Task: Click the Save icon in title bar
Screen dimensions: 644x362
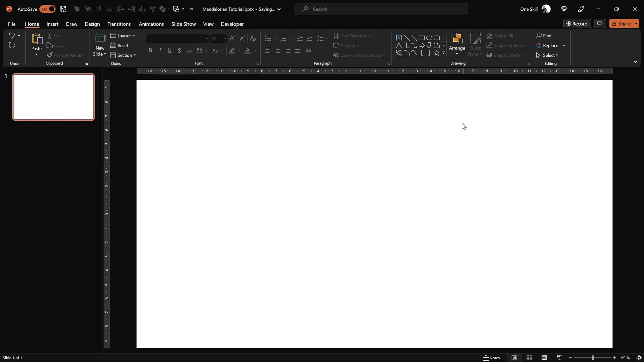Action: [63, 9]
